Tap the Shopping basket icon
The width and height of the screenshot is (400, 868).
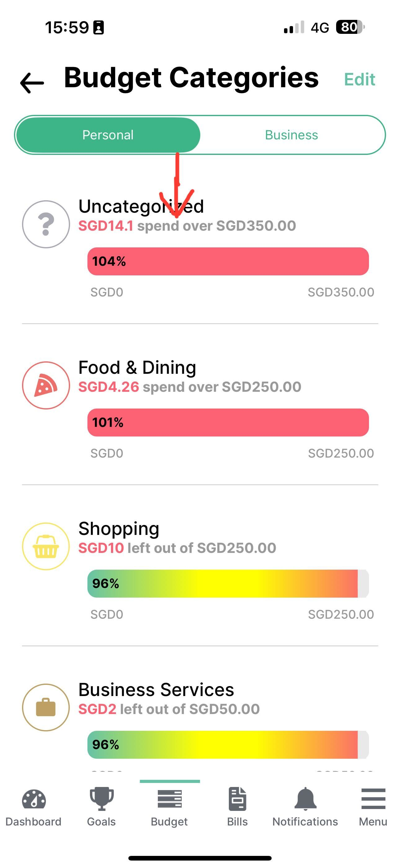coord(46,547)
